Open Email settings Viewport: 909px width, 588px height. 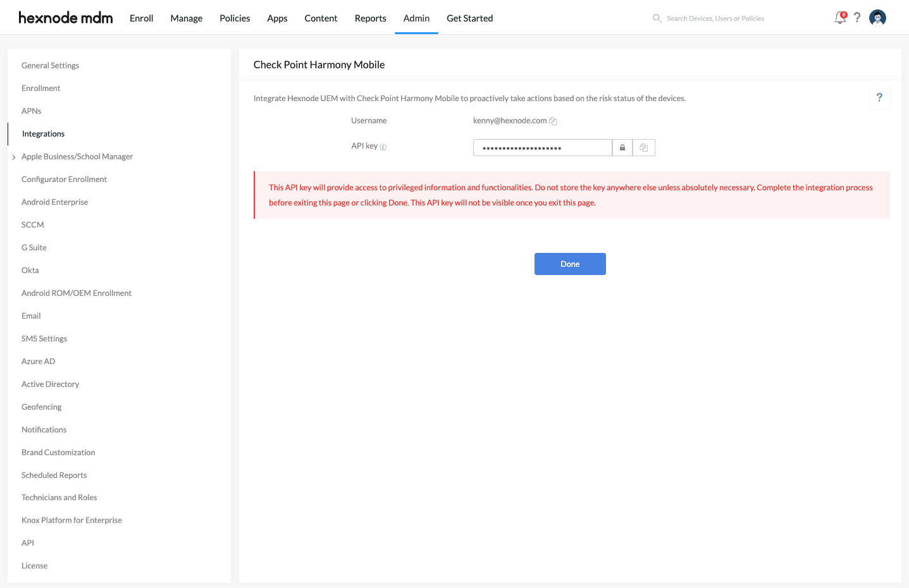pos(31,316)
